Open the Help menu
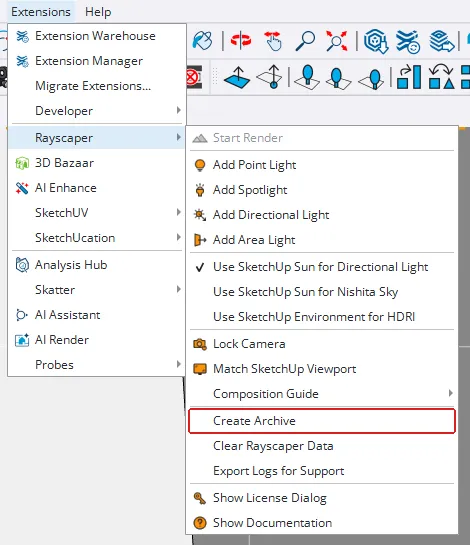Image resolution: width=470 pixels, height=545 pixels. tap(98, 12)
